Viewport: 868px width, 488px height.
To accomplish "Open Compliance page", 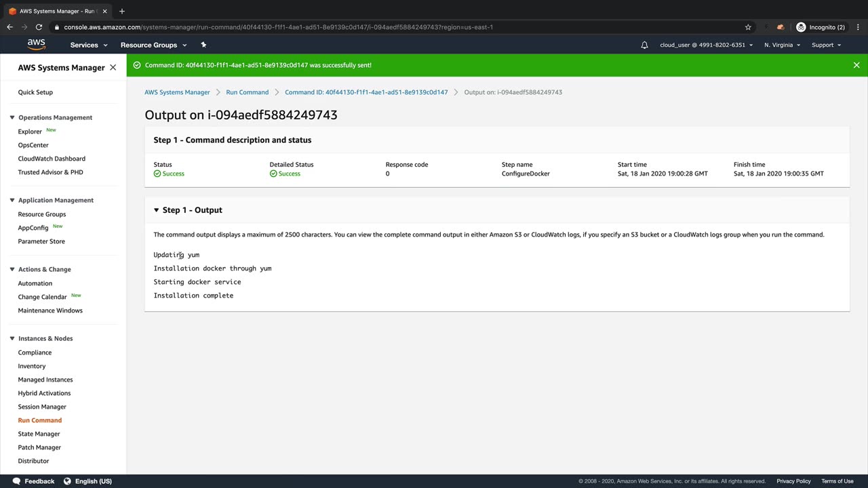I will [35, 352].
